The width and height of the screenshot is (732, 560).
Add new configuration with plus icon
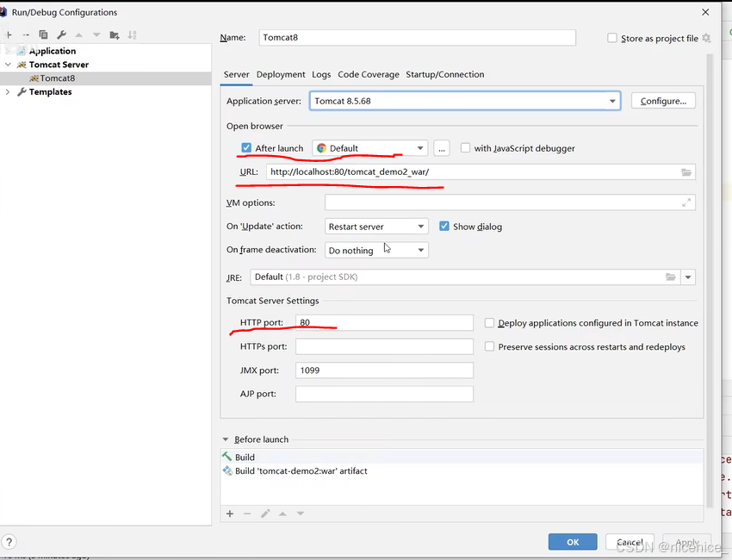[x=9, y=35]
